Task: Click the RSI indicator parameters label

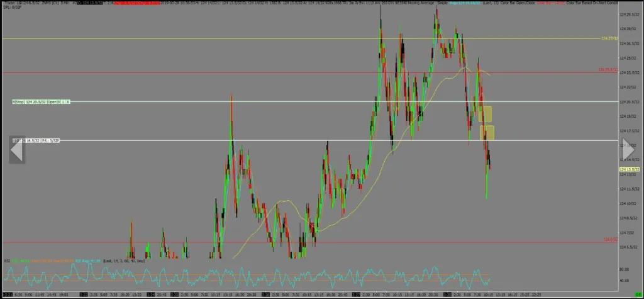Action: pos(125,261)
